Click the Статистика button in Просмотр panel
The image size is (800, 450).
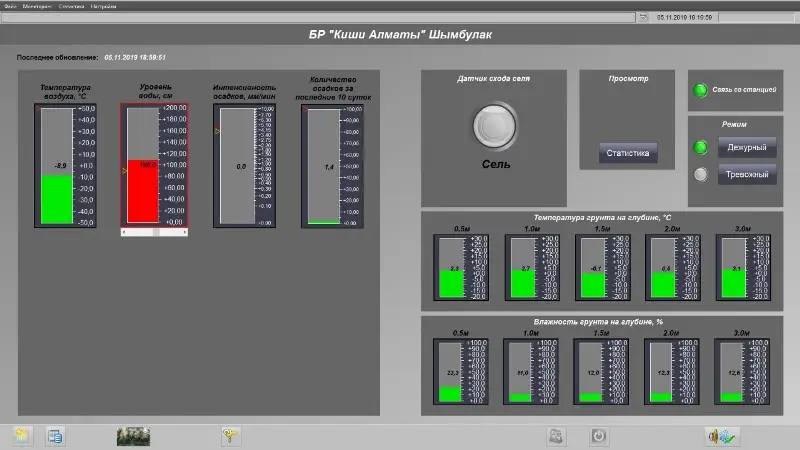coord(628,153)
